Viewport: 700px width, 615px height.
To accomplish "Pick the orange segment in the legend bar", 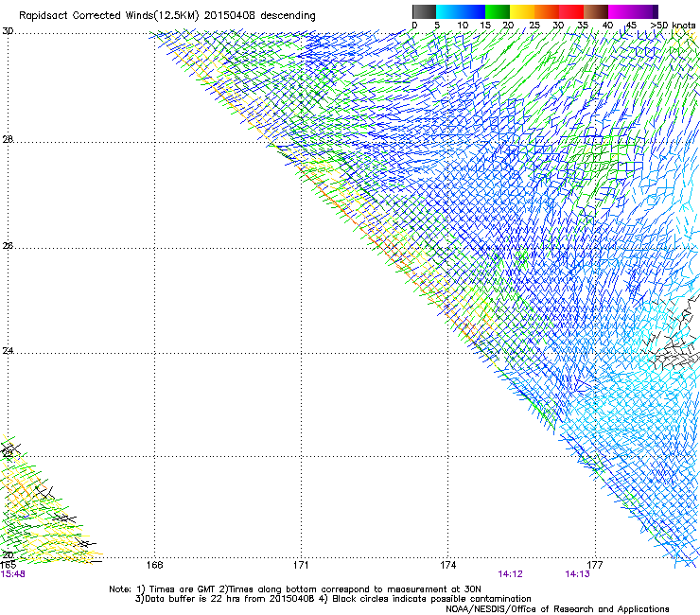I will [x=547, y=11].
